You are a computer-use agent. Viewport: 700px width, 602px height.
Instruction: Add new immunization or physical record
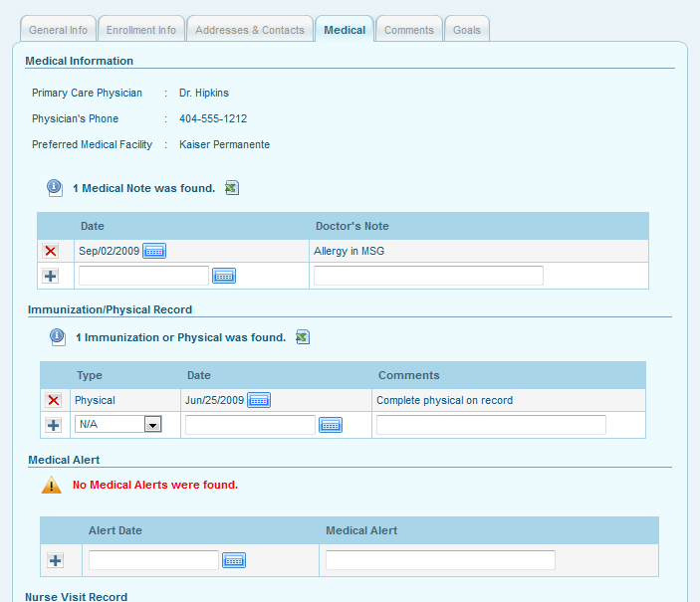pyautogui.click(x=54, y=425)
